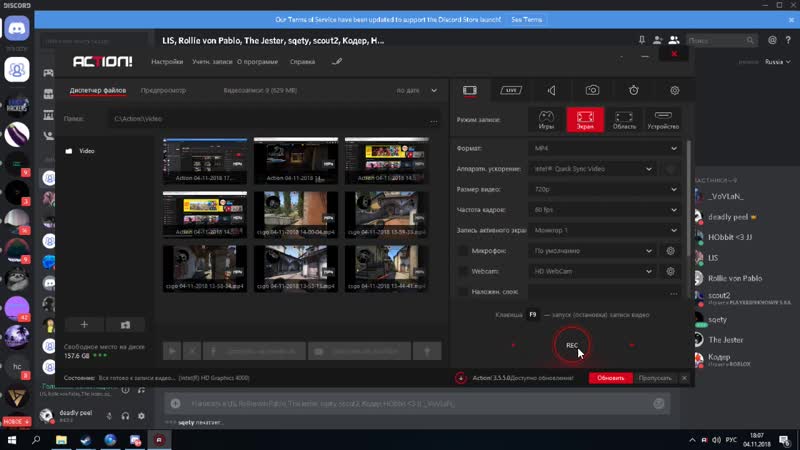This screenshot has width=800, height=450.
Task: Open the Настройки menu
Action: 167,62
